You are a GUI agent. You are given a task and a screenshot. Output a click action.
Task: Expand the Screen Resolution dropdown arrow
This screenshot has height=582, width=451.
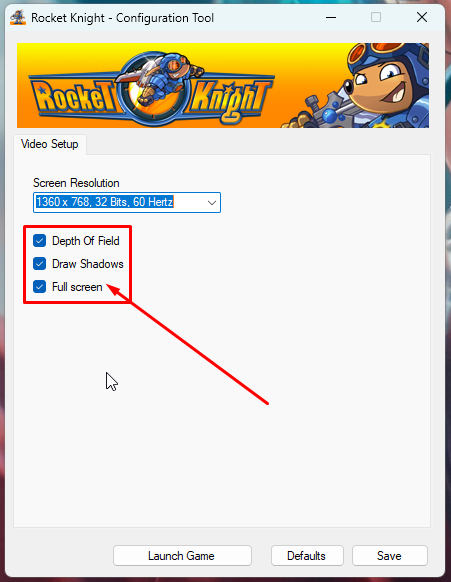pyautogui.click(x=212, y=203)
